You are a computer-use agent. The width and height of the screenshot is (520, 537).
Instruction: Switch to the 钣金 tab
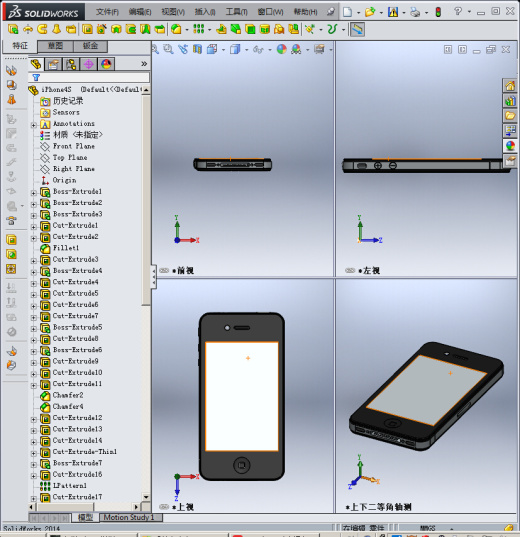click(90, 46)
